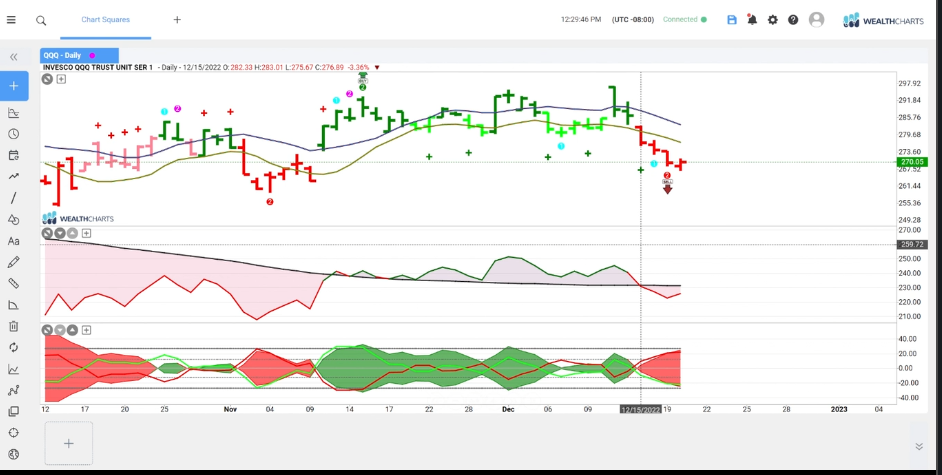Click the 270.05 current price tag
Screen dimensions: 942x475
[911, 162]
